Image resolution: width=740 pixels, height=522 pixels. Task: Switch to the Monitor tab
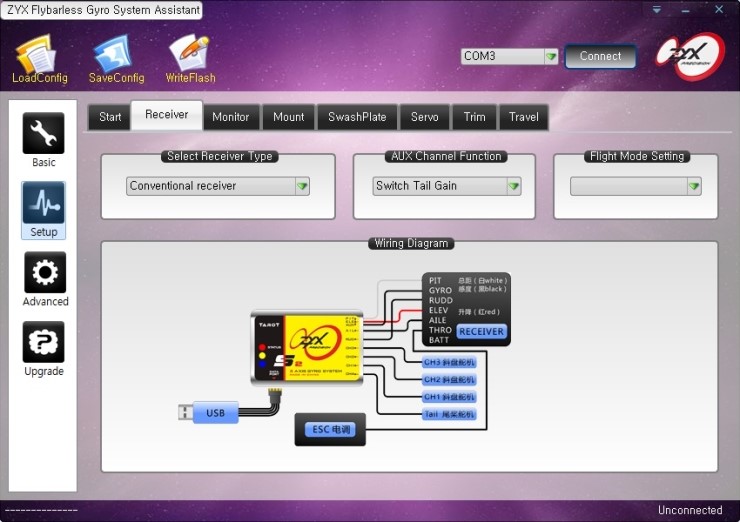(x=231, y=117)
